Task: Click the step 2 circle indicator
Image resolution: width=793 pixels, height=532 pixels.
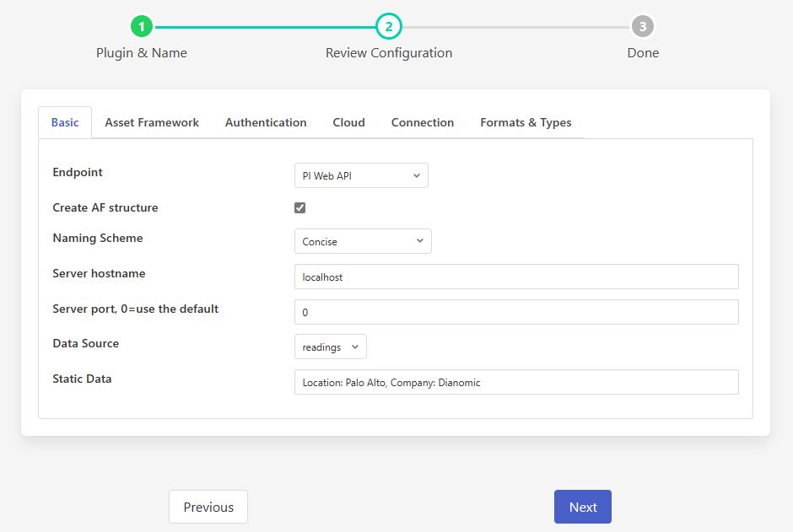Action: click(x=389, y=27)
